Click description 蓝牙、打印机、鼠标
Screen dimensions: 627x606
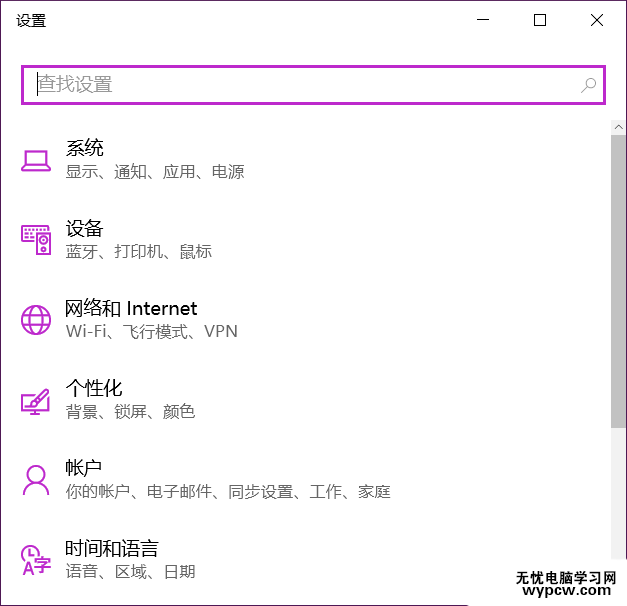(x=139, y=252)
